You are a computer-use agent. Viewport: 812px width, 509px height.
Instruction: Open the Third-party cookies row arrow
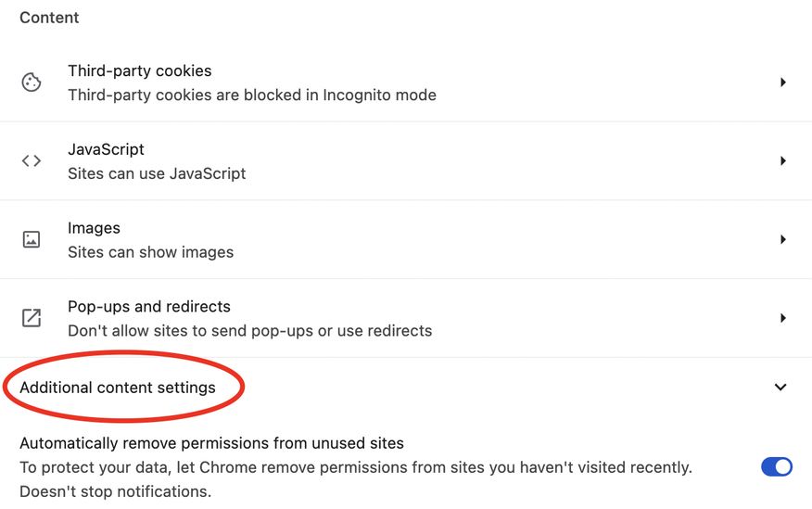click(x=783, y=83)
